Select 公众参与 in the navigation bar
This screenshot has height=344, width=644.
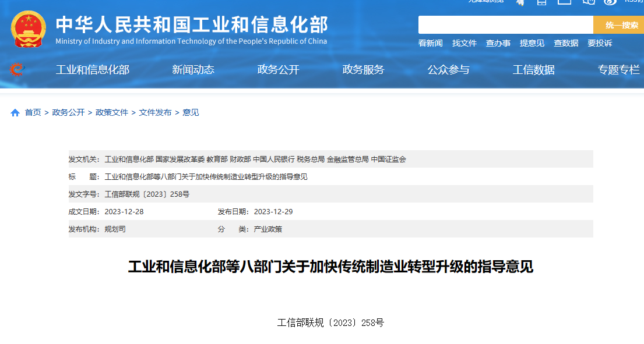point(449,70)
